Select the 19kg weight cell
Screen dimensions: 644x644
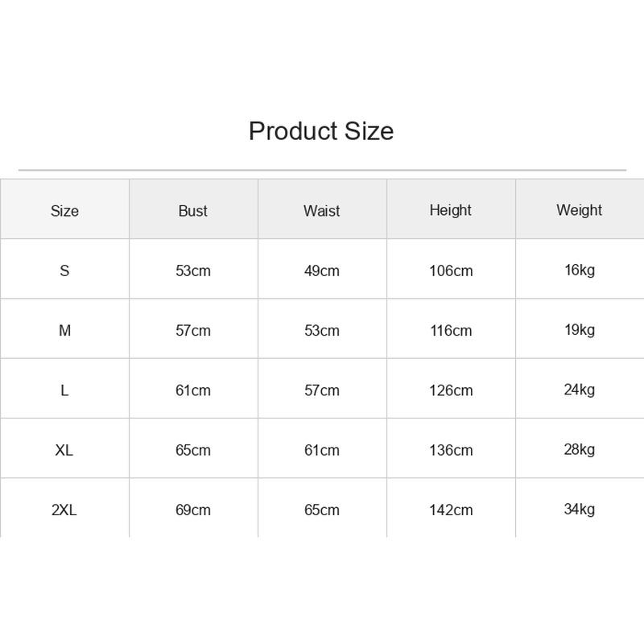pos(580,330)
